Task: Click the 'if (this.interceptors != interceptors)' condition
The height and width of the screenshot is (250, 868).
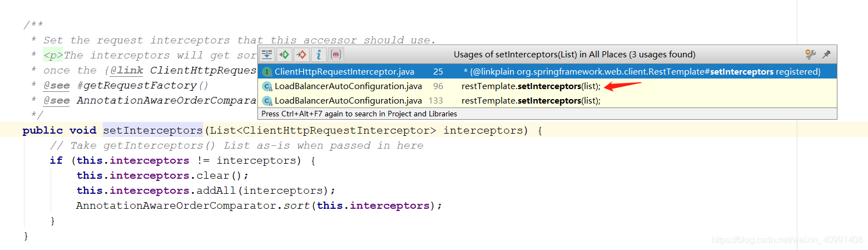Action: coord(182,160)
